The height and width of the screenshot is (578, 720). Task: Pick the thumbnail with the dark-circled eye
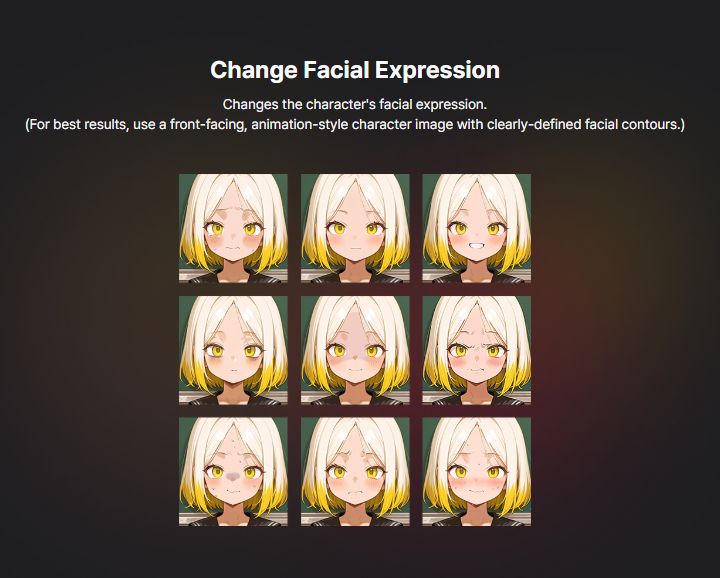coord(233,350)
